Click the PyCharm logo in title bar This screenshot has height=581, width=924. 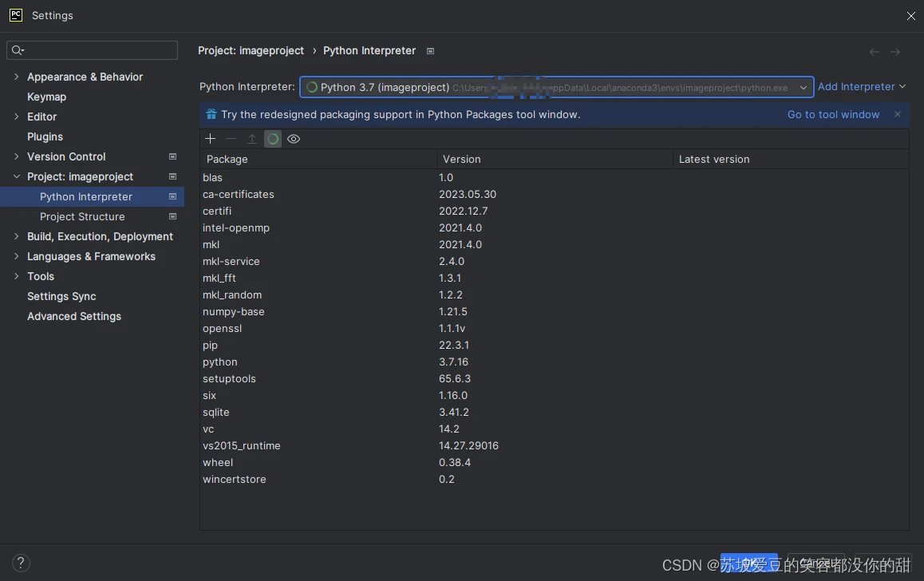(x=16, y=15)
